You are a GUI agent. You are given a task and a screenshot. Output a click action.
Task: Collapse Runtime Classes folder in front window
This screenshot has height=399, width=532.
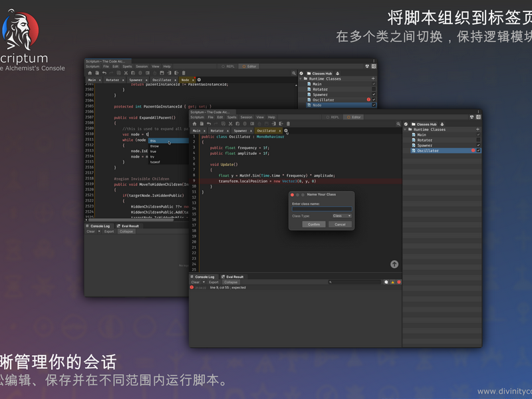pos(405,130)
